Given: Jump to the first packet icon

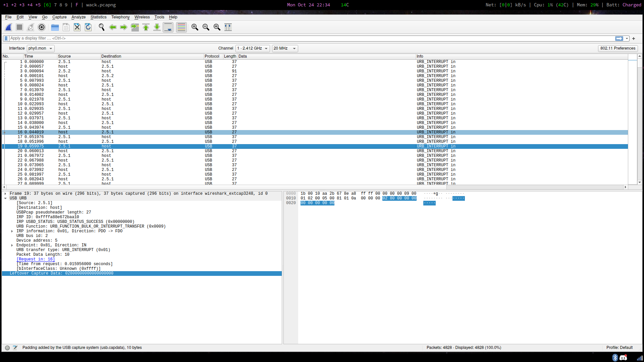Looking at the screenshot, I should (146, 27).
